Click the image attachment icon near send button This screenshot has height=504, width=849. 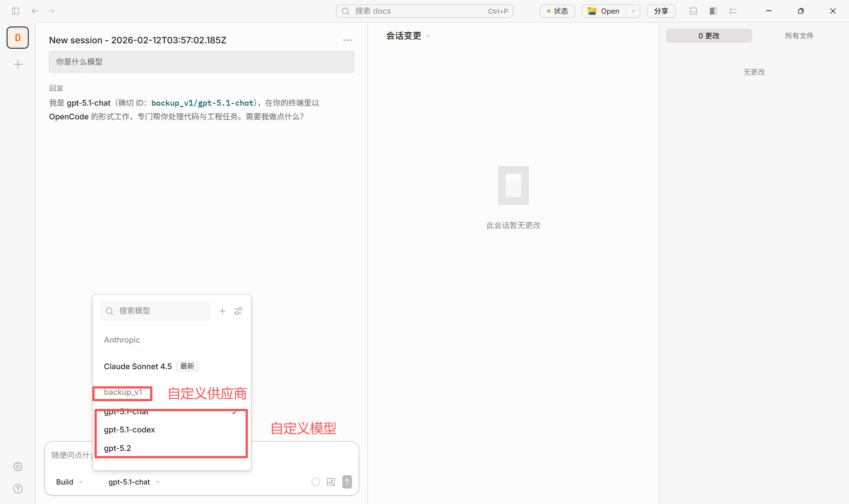(331, 482)
